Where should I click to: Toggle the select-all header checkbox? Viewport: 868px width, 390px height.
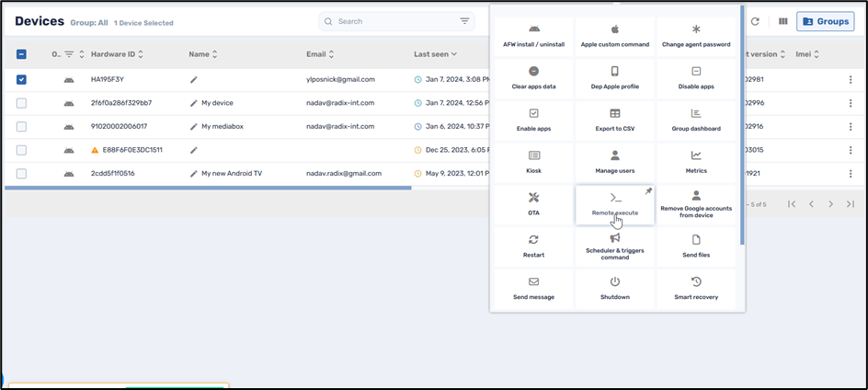coord(21,54)
